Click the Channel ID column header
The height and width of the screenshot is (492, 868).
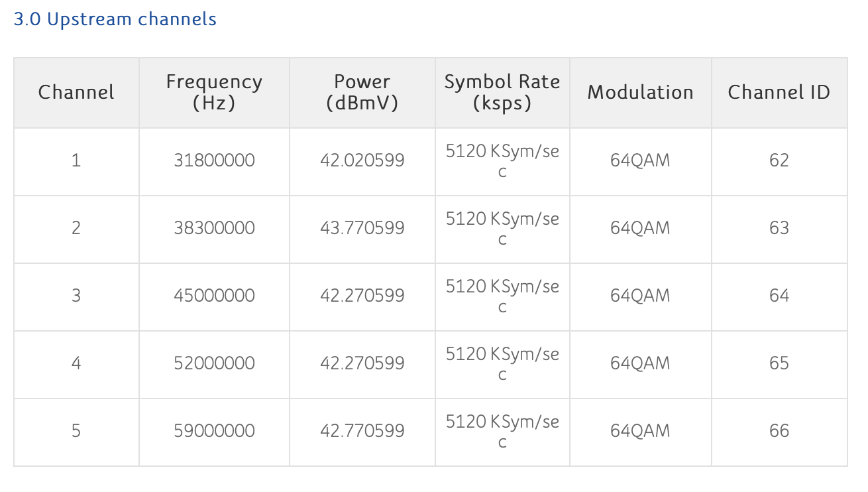coord(779,92)
